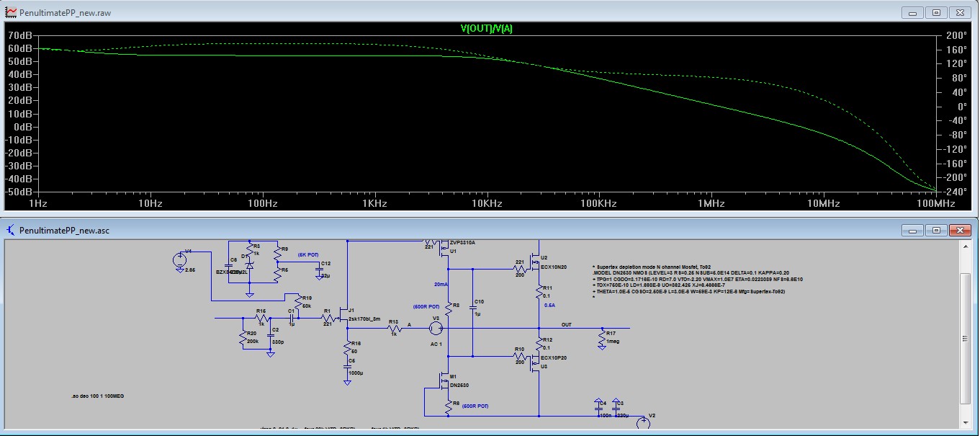
Task: Select the V4 voltage source symbol
Action: click(x=179, y=260)
